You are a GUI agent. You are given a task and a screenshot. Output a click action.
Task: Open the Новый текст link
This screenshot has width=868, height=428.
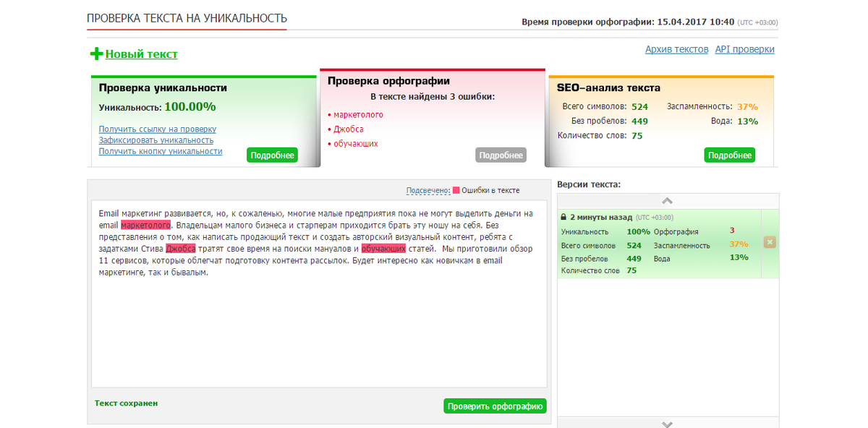(x=141, y=54)
